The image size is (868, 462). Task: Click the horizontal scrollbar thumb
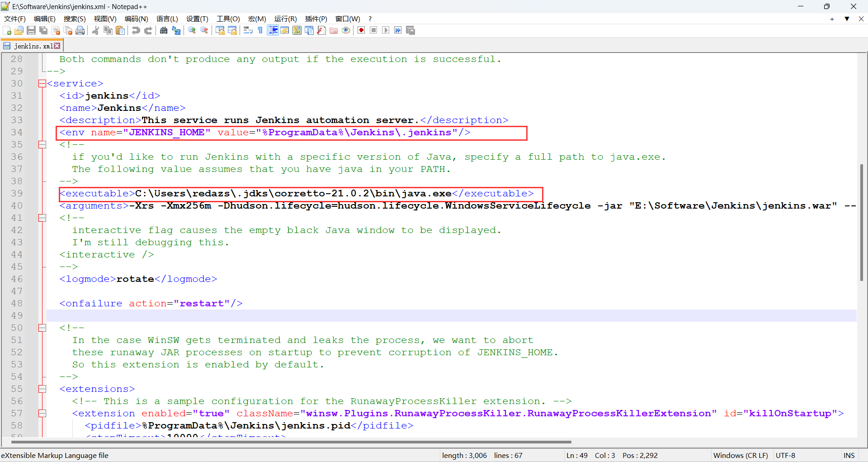(x=292, y=442)
